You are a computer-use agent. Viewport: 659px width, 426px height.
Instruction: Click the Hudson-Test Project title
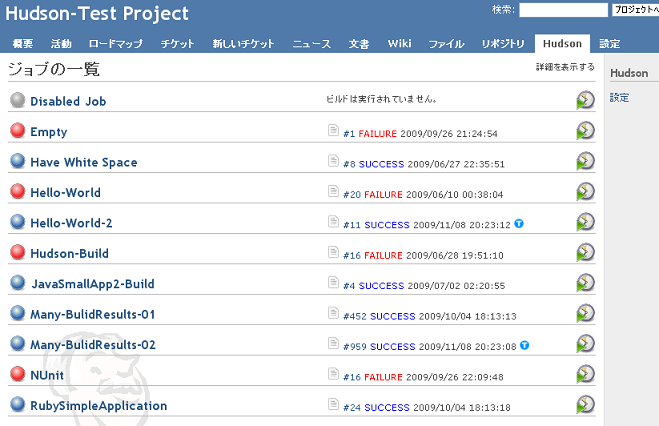(97, 13)
